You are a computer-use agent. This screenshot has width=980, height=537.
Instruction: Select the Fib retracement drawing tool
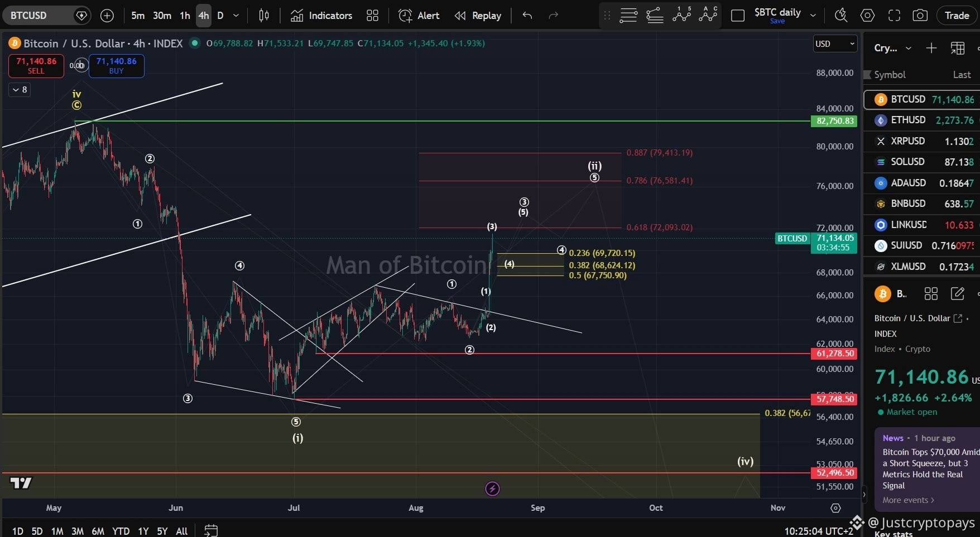click(x=628, y=16)
